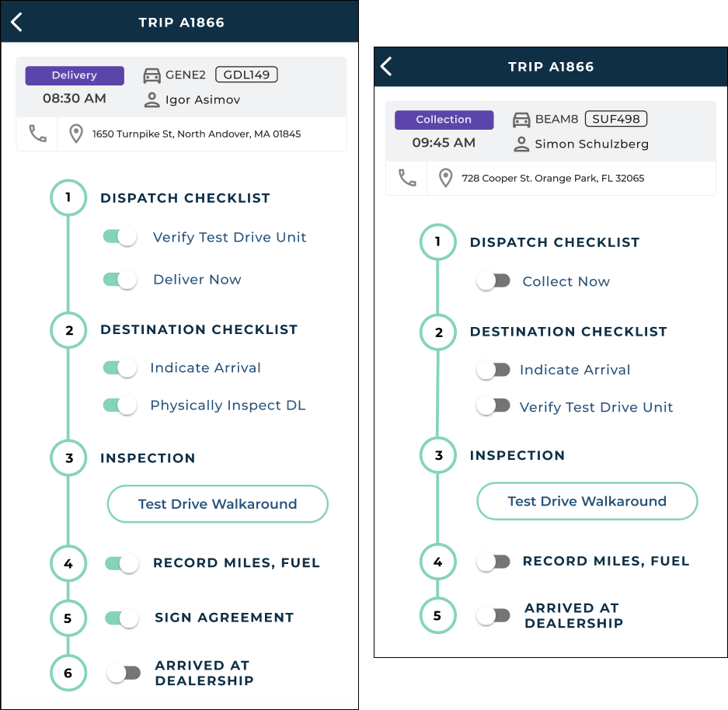Enable Arrived at Dealership in Delivery trip

(x=124, y=673)
